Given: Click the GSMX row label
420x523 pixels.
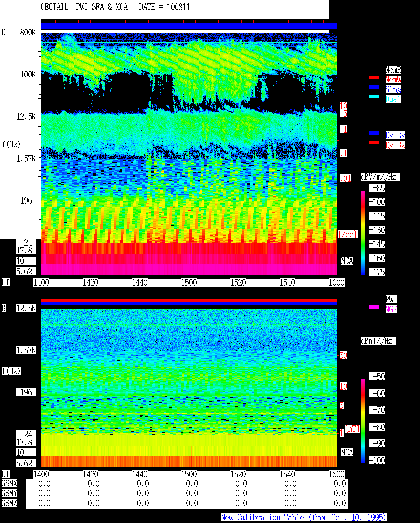Looking at the screenshot, I should pos(10,484).
